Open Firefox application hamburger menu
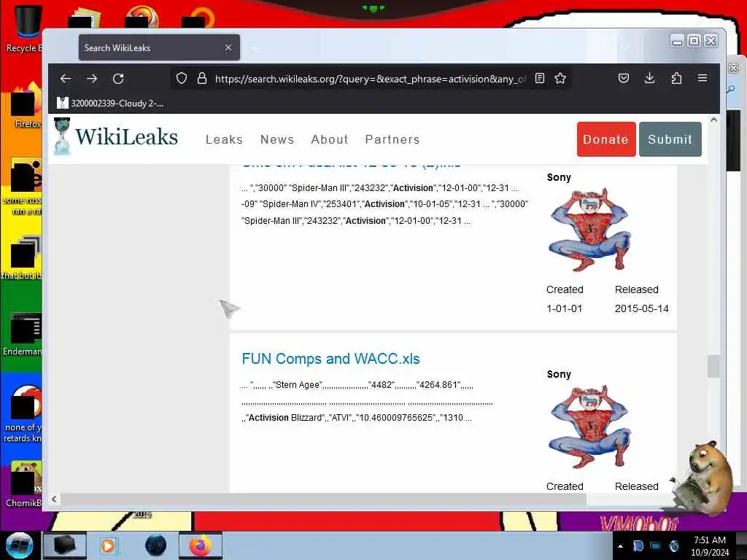This screenshot has height=560, width=747. click(703, 77)
